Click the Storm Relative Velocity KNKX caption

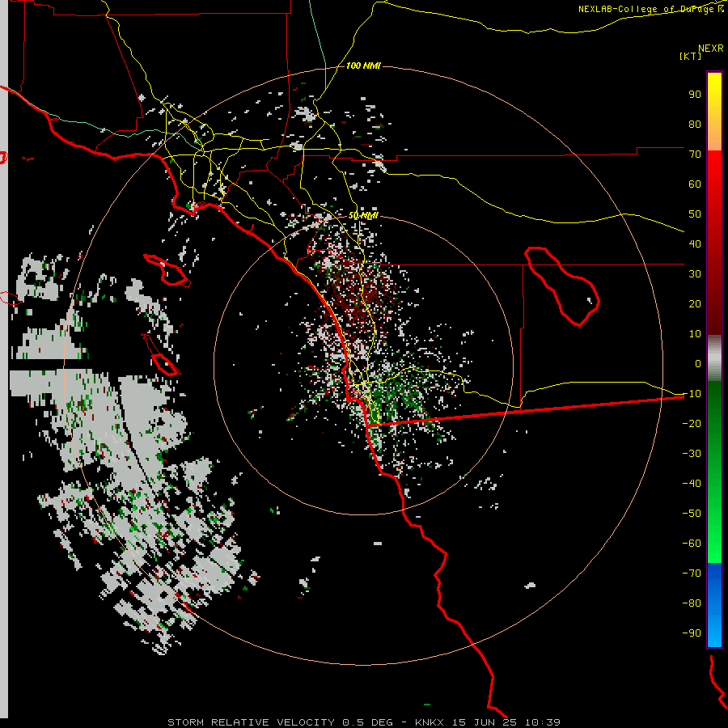pyautogui.click(x=363, y=722)
